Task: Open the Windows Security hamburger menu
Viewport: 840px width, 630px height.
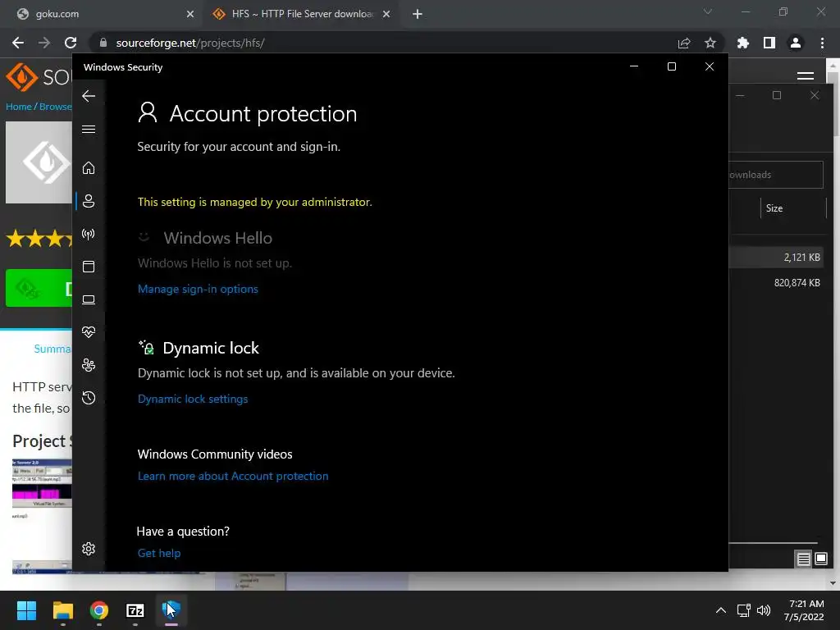Action: pyautogui.click(x=89, y=129)
